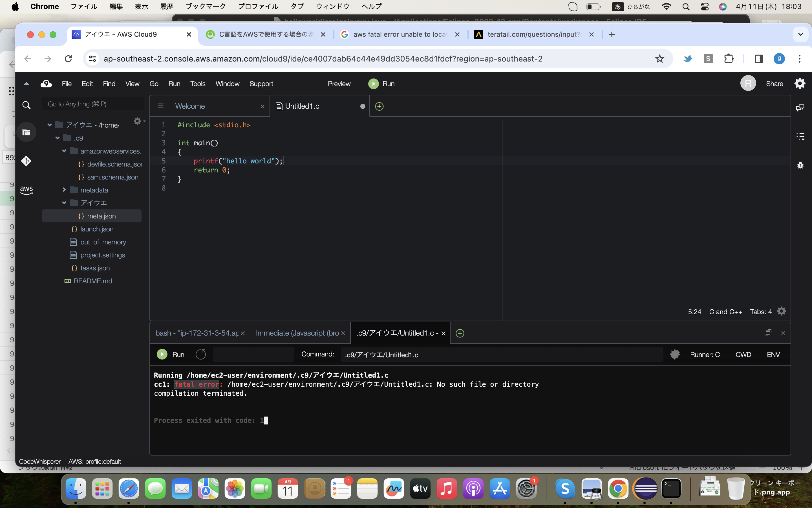Add a new console tab

(460, 333)
